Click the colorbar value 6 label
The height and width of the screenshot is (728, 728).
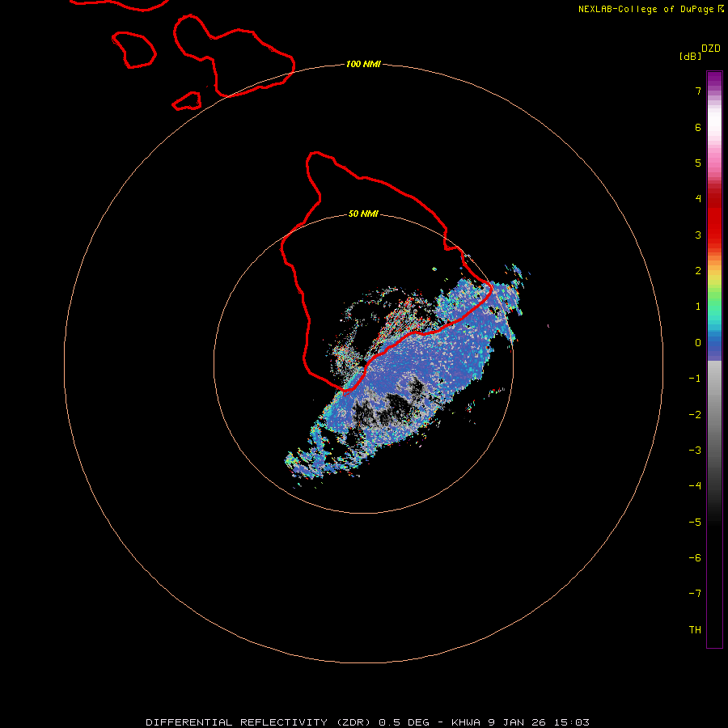click(x=698, y=127)
